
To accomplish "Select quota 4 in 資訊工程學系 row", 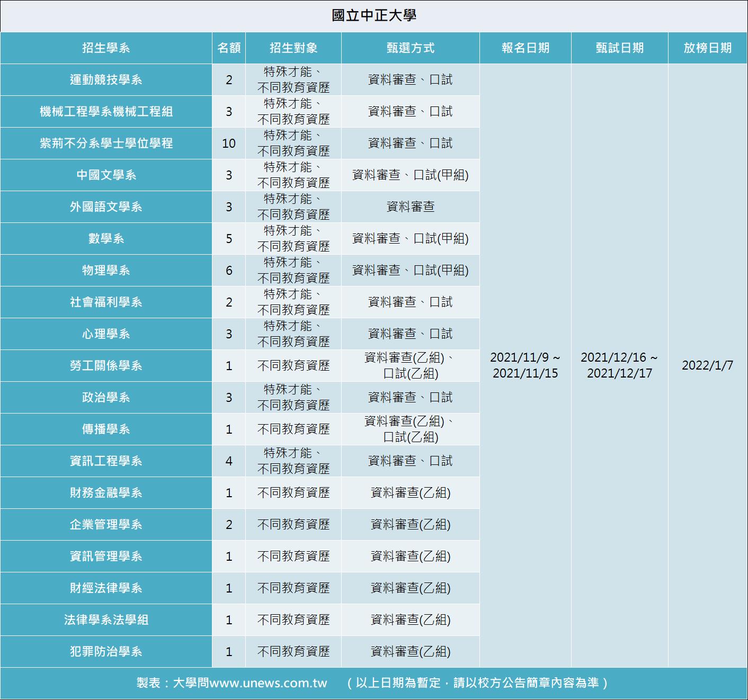I will tap(229, 461).
